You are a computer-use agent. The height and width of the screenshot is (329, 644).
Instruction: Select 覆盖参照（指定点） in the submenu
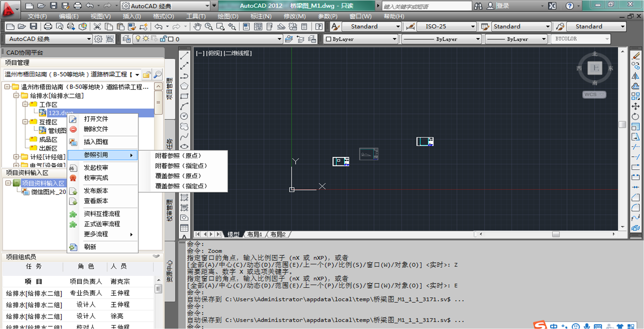(x=183, y=186)
